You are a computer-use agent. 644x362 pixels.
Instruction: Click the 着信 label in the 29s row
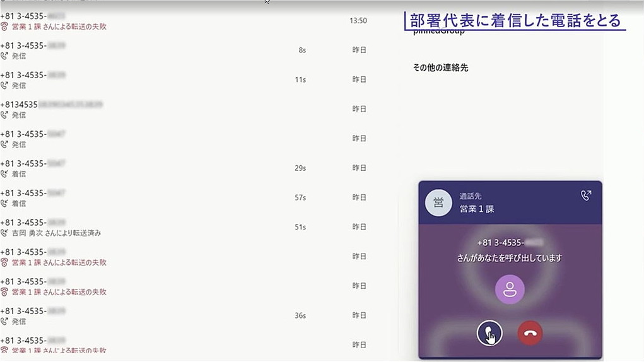(x=19, y=174)
